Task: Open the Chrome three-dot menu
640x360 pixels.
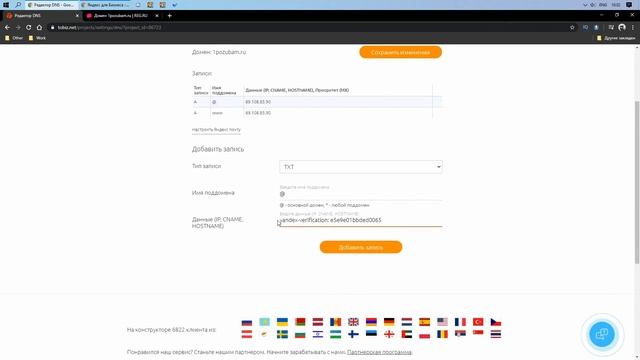Action: tap(633, 27)
